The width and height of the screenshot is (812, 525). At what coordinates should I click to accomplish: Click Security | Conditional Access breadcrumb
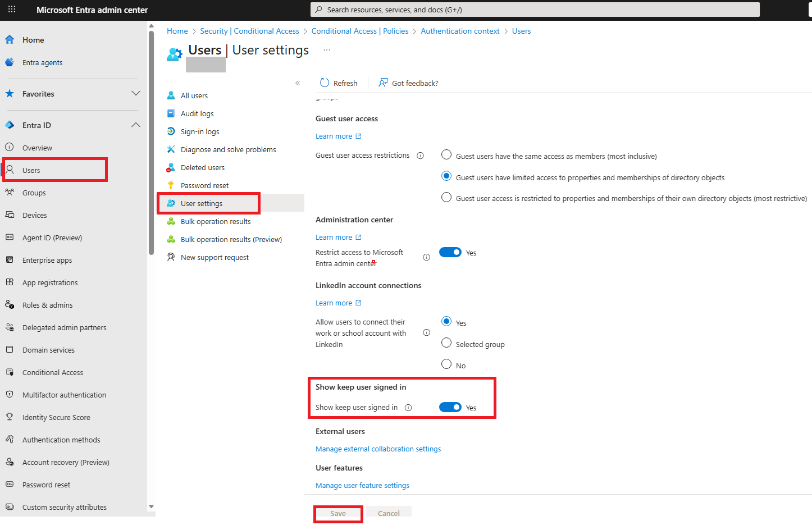(249, 31)
